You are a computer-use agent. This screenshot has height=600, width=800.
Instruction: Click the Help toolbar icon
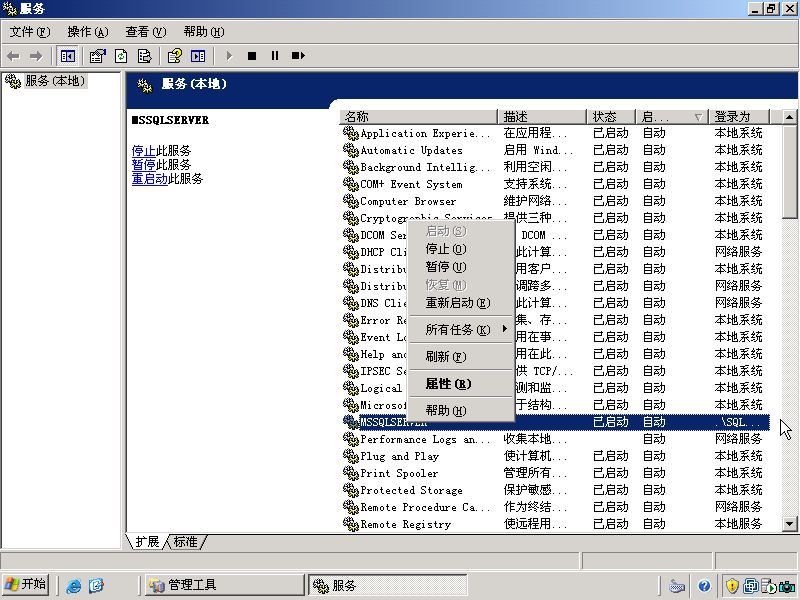tap(174, 56)
